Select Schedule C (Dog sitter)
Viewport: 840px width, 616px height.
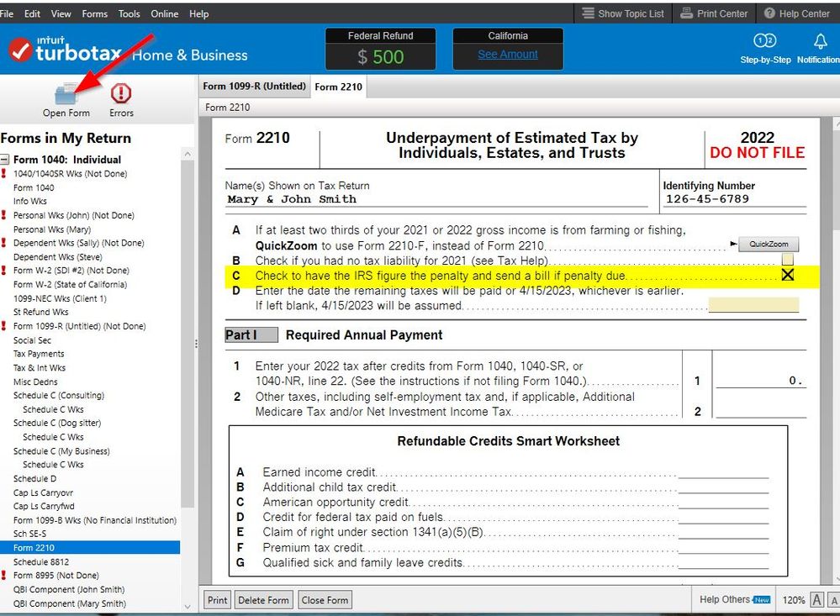point(57,423)
